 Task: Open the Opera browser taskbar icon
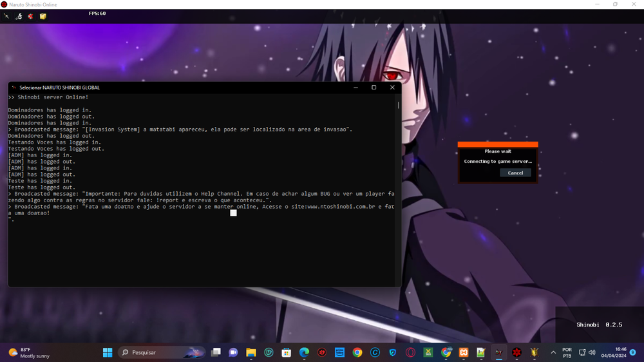pyautogui.click(x=410, y=352)
